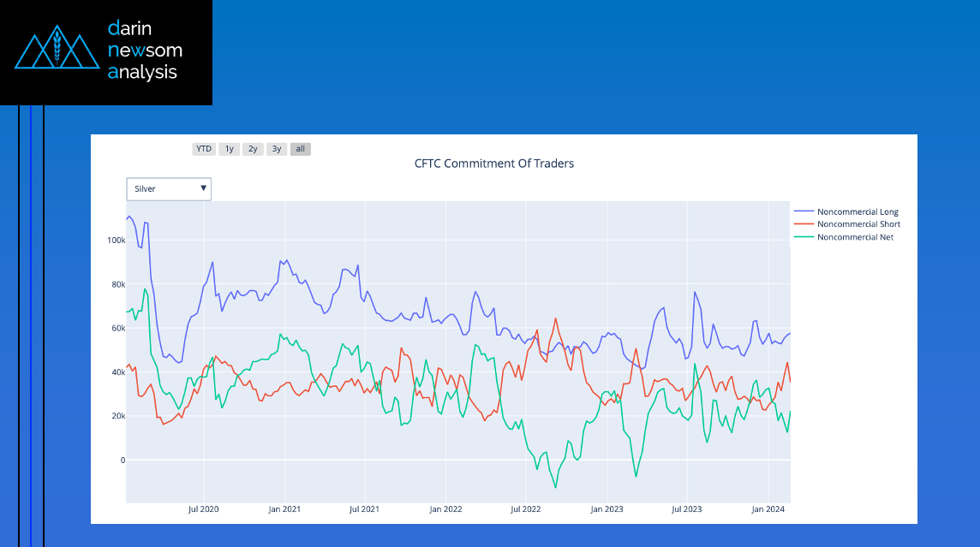980x547 pixels.
Task: Click the Jan 2022 x-axis label
Action: (445, 509)
